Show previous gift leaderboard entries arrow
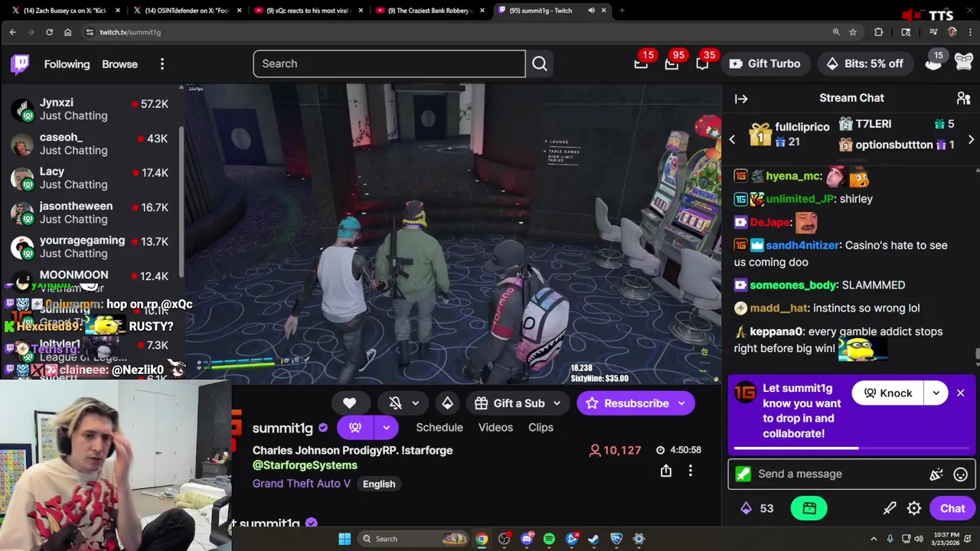Image resolution: width=980 pixels, height=551 pixels. click(x=732, y=140)
